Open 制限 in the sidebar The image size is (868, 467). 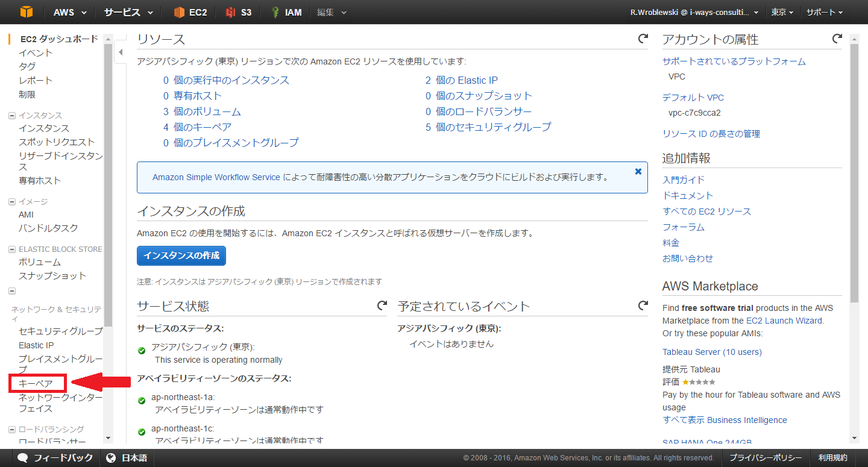tap(27, 95)
